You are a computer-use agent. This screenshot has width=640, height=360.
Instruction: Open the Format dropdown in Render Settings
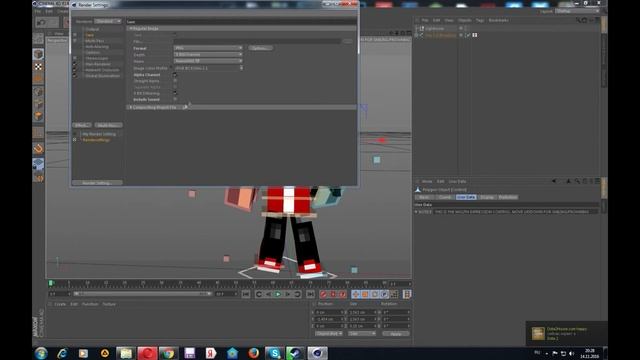point(208,48)
